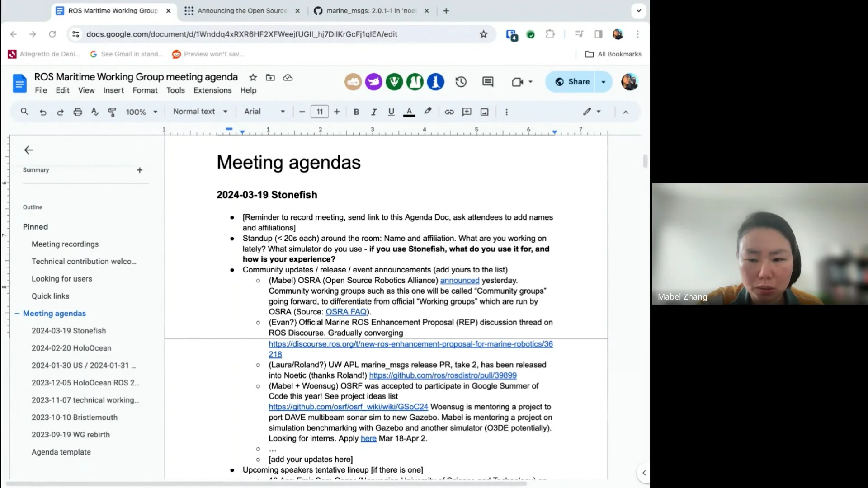Collapse Meeting agendas outline section
868x488 pixels.
pyautogui.click(x=17, y=313)
